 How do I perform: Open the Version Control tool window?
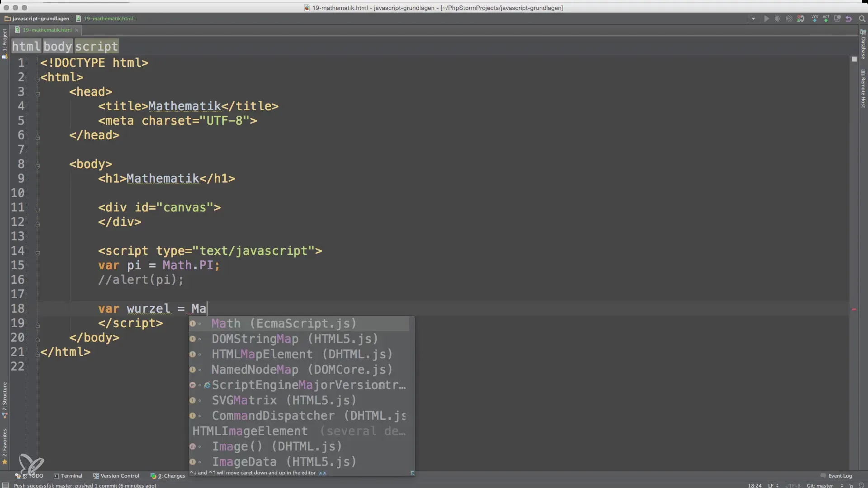click(x=116, y=476)
